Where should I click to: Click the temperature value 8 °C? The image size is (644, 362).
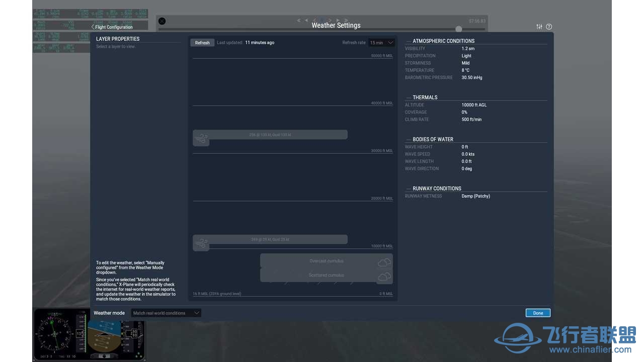click(x=465, y=70)
